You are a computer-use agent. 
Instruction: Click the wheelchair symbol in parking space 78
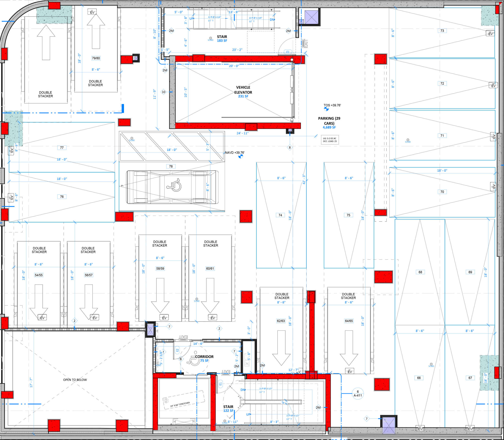(174, 185)
